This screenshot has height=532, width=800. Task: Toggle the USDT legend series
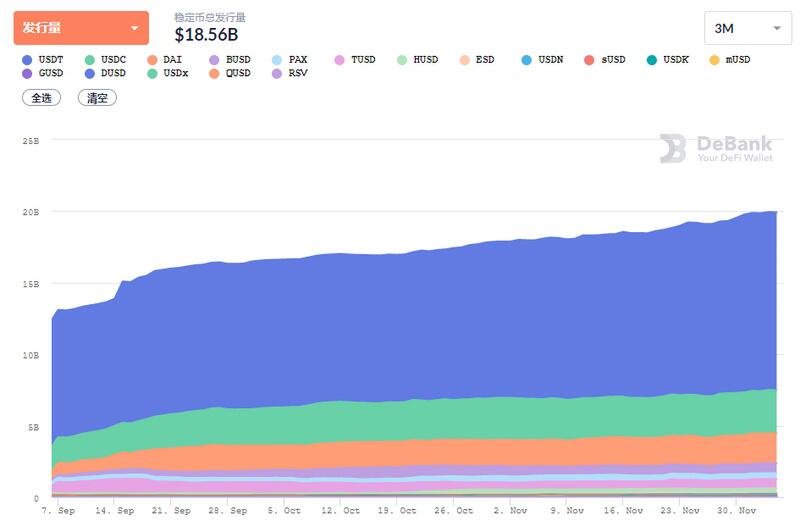(43, 60)
